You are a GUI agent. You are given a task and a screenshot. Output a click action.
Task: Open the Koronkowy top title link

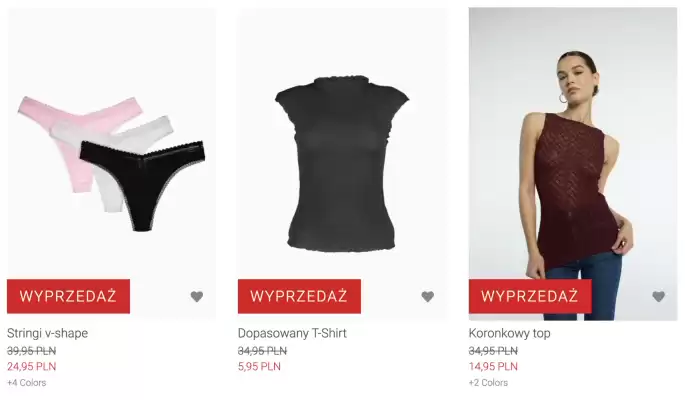pyautogui.click(x=509, y=333)
